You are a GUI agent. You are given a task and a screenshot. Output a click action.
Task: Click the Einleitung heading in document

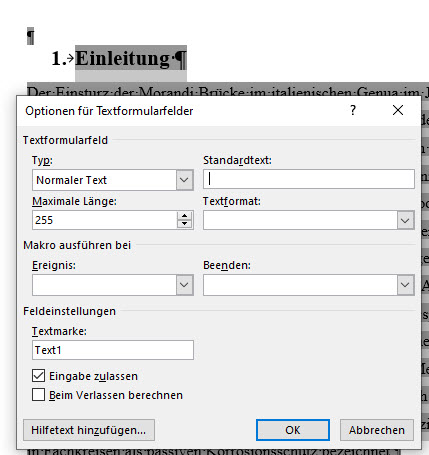click(x=122, y=58)
